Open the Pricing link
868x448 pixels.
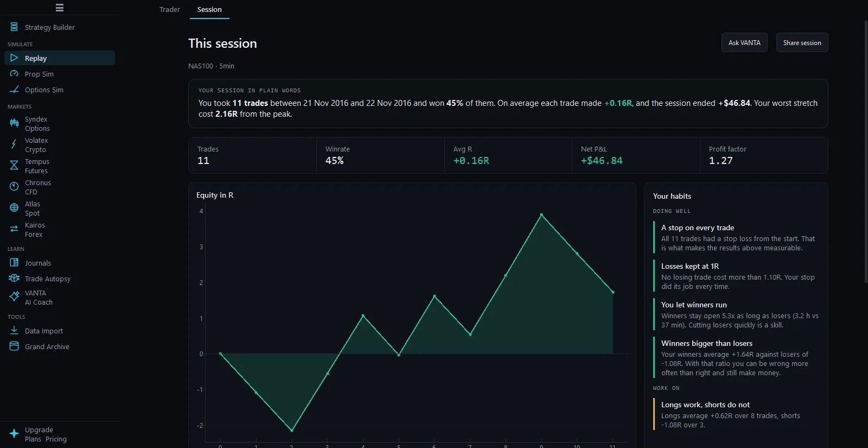(x=56, y=439)
